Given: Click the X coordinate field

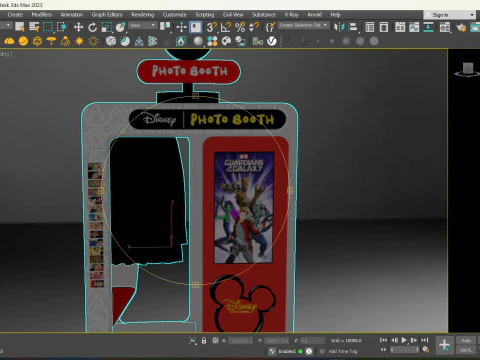Looking at the screenshot, I should [240, 340].
